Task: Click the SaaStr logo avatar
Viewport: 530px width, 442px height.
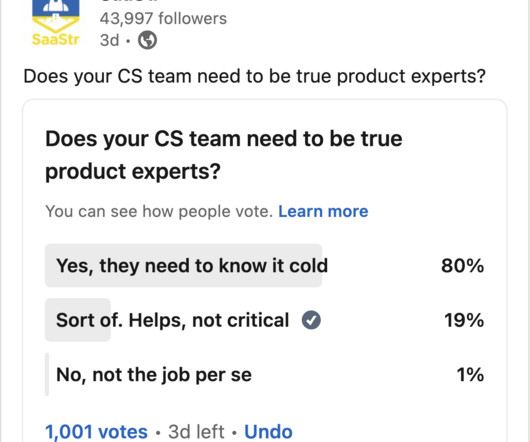Action: pyautogui.click(x=56, y=23)
